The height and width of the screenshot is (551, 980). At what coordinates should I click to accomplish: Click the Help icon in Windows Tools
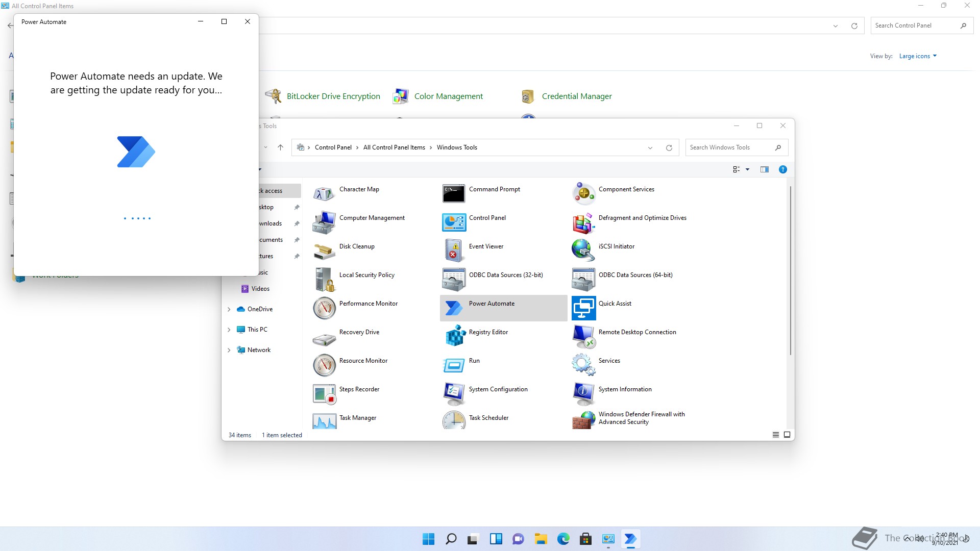coord(782,169)
